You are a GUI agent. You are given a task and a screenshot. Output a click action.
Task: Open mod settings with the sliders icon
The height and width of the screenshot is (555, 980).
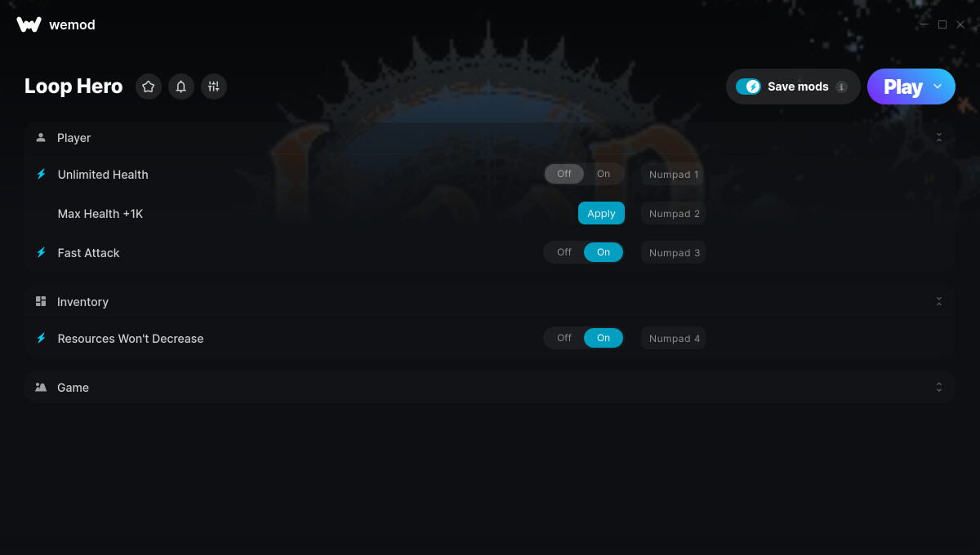click(214, 87)
